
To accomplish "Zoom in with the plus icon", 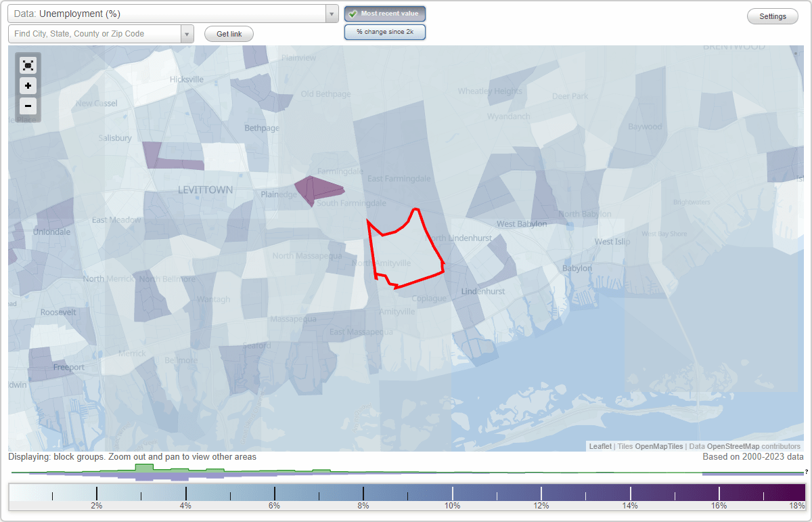I will 28,85.
